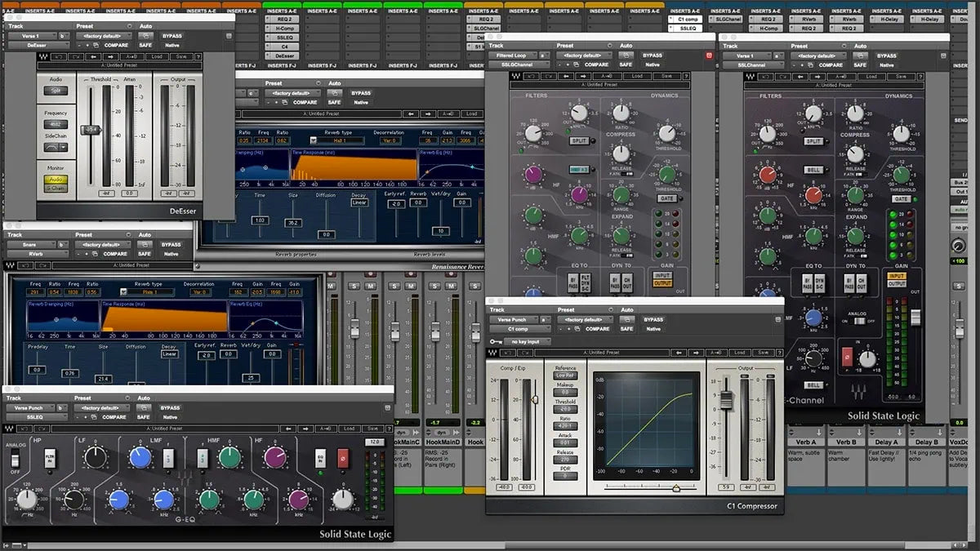Open the factory default preset dropdown in C1 comp
Image resolution: width=980 pixels, height=551 pixels.
(585, 319)
